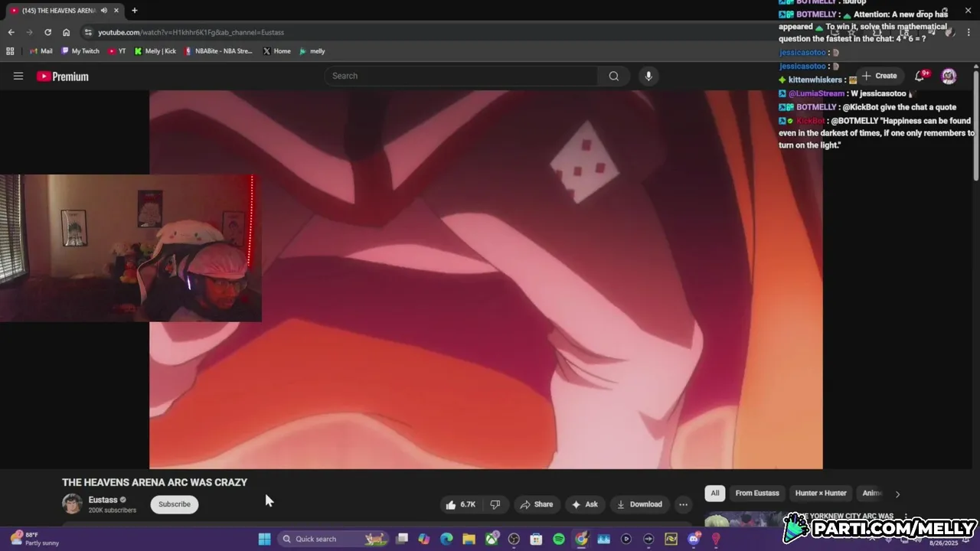The width and height of the screenshot is (980, 551).
Task: Click the Share button
Action: pyautogui.click(x=536, y=504)
